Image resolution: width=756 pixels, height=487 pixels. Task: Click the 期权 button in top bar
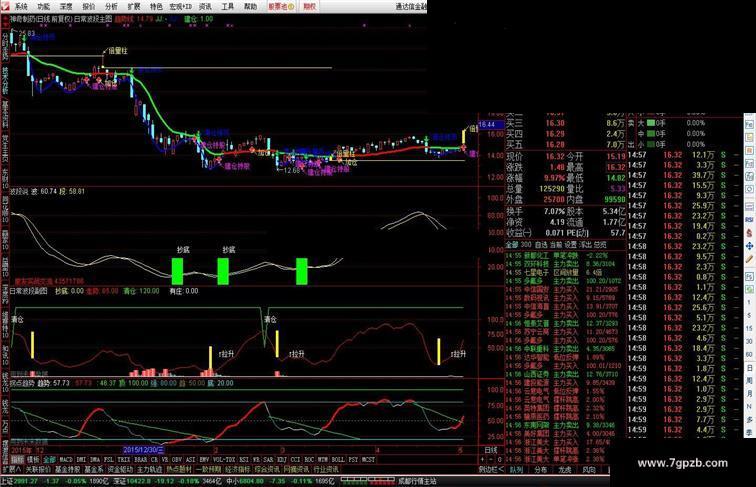(x=309, y=6)
